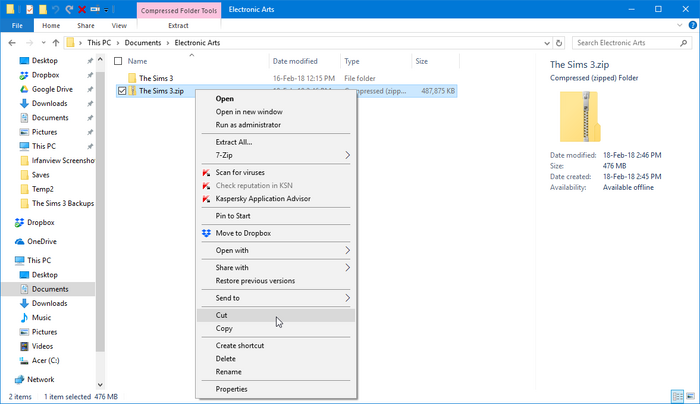Expand the 7-Zip submenu arrow

tap(347, 155)
